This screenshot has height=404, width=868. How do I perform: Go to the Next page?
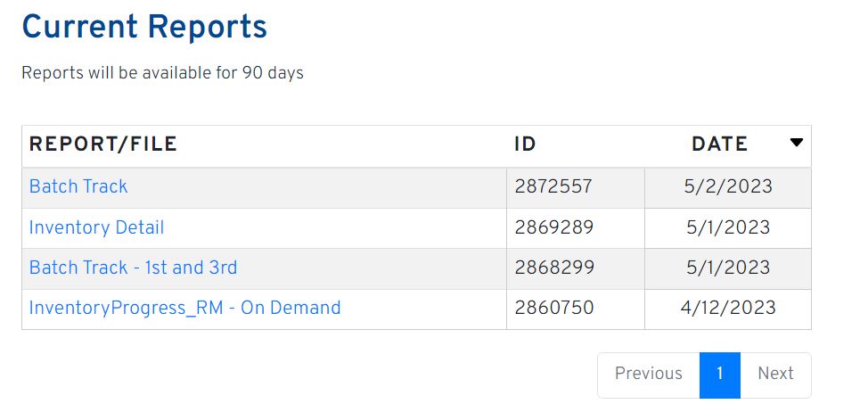click(x=775, y=374)
